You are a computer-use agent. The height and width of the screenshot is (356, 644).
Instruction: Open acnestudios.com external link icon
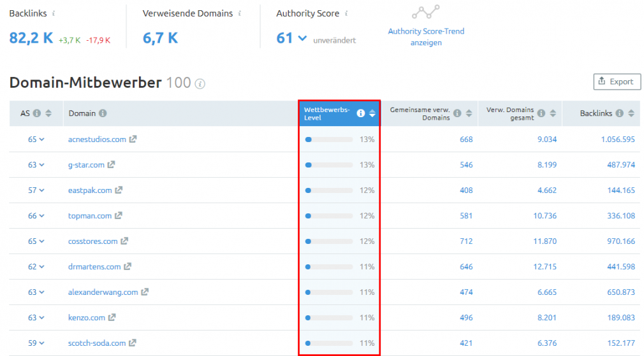pyautogui.click(x=133, y=139)
